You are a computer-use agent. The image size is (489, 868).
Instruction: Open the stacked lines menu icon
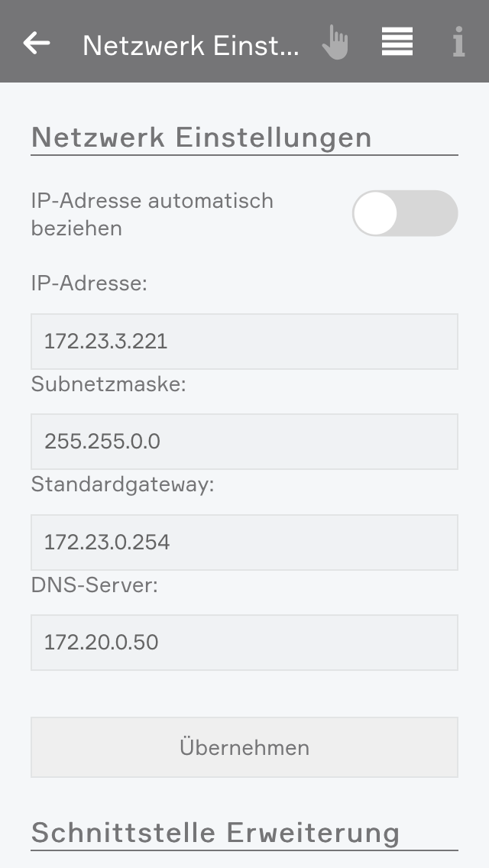click(397, 42)
